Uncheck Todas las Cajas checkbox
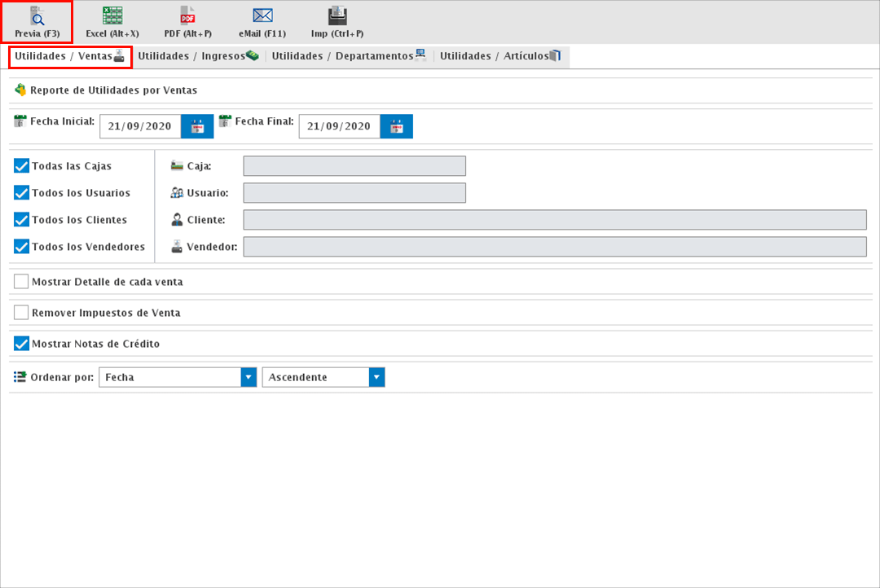This screenshot has width=880, height=588. tap(22, 166)
